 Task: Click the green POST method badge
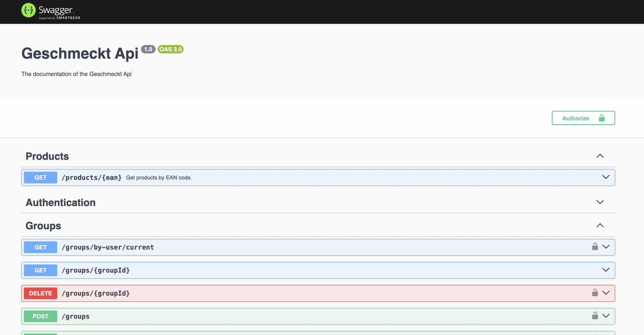point(41,316)
